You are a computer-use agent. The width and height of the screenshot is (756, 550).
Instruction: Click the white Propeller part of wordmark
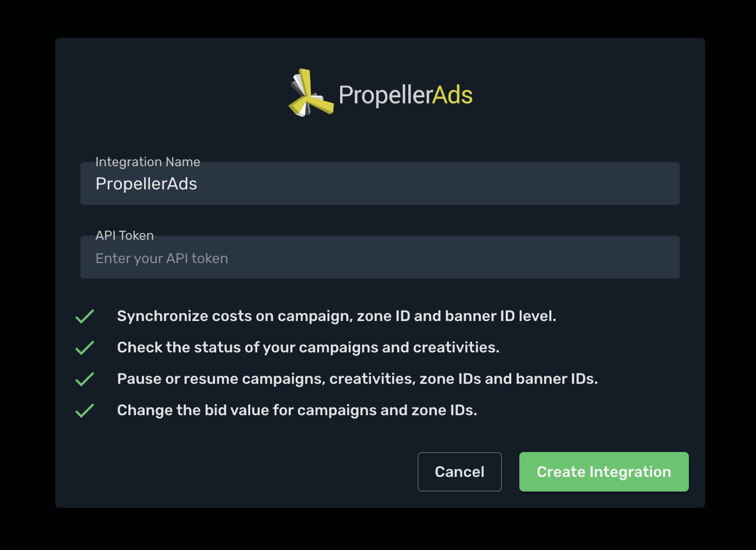point(386,95)
